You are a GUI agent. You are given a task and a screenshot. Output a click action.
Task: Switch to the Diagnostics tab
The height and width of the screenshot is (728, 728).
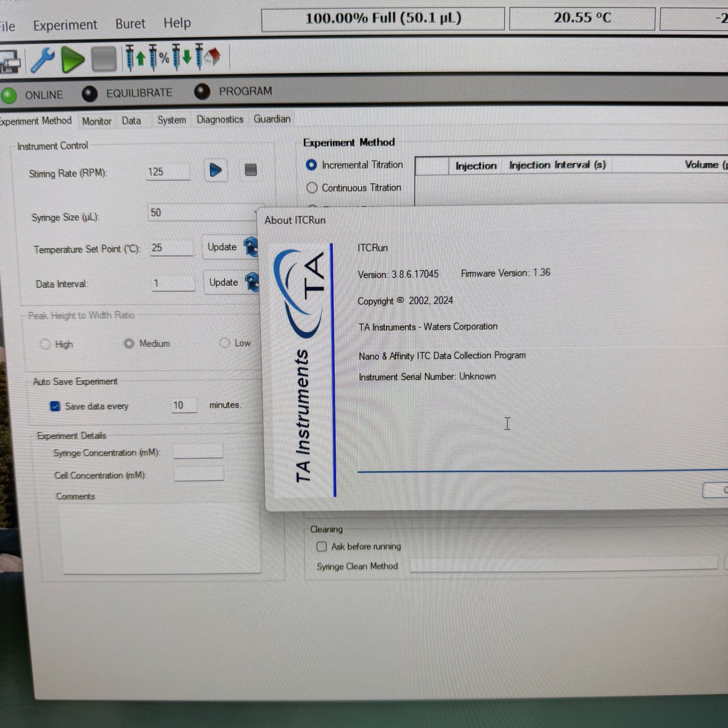tap(220, 119)
